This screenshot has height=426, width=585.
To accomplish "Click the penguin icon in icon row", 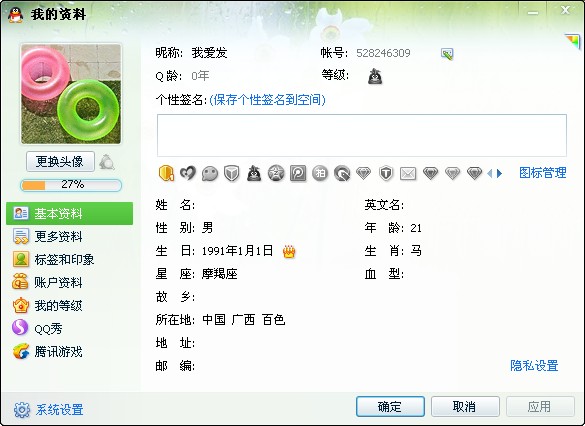I will [x=254, y=173].
